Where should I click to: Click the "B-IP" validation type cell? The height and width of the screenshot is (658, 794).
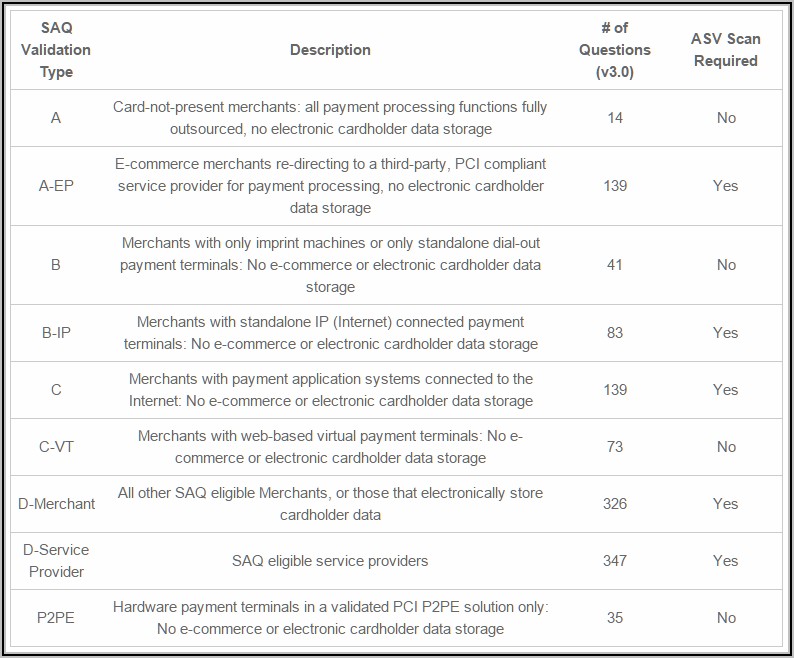pos(56,333)
